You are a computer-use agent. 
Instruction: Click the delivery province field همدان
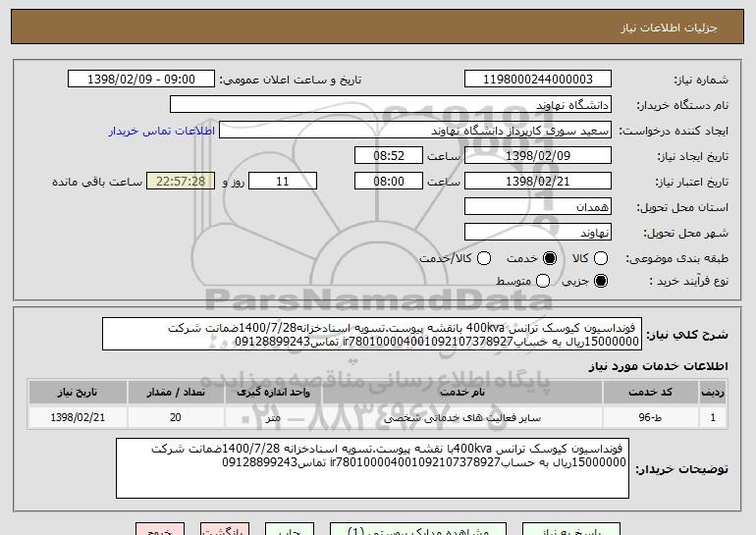click(538, 207)
